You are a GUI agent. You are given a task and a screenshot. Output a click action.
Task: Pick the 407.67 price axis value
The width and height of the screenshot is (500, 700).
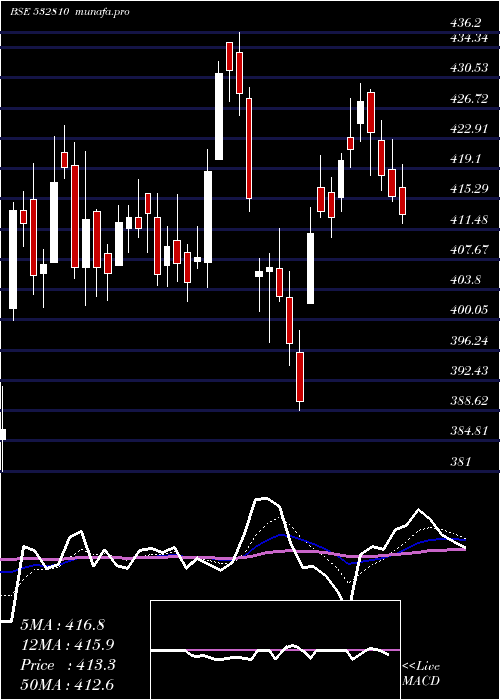click(x=467, y=250)
